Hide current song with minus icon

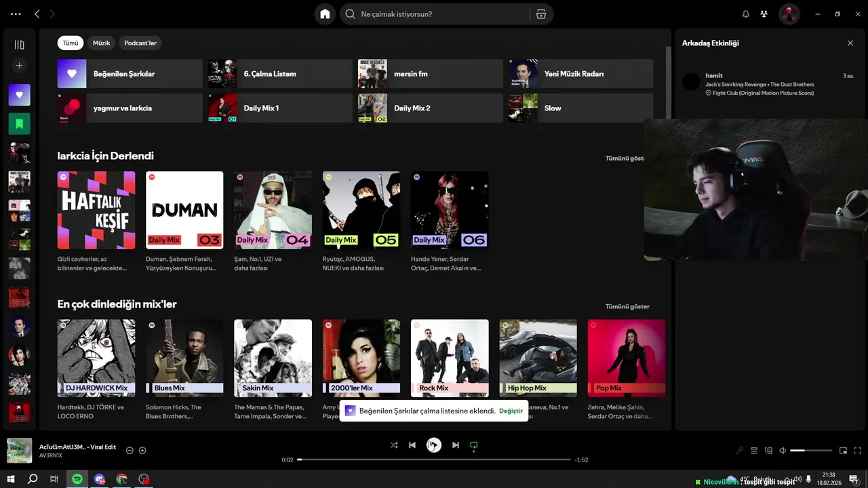point(130,451)
